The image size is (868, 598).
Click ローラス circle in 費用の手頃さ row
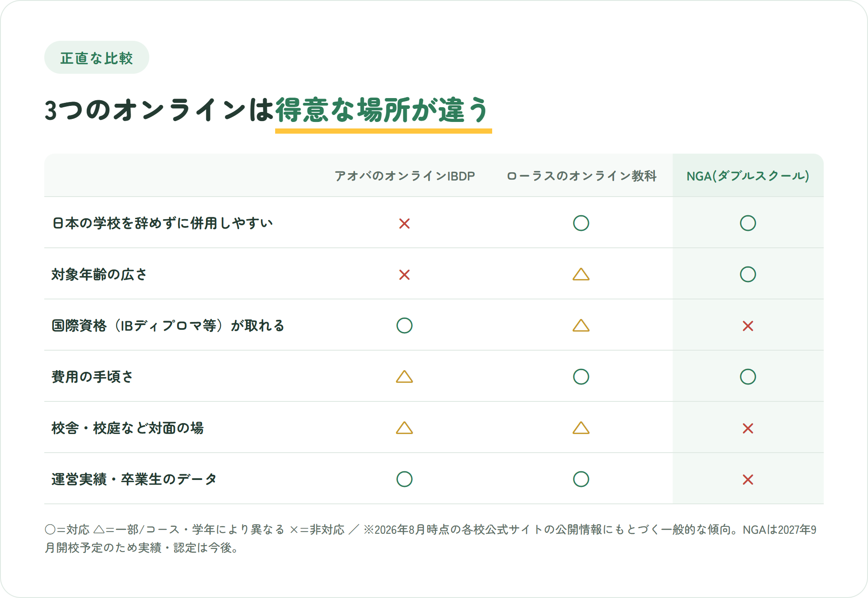[x=581, y=377]
